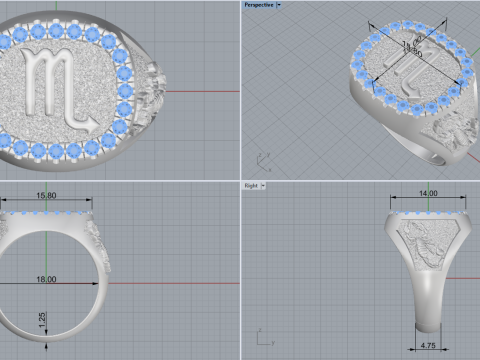Select the Right viewport title

point(251,186)
